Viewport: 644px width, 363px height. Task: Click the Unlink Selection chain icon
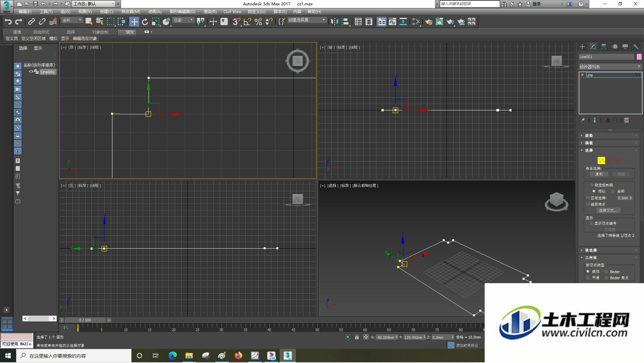tap(42, 22)
